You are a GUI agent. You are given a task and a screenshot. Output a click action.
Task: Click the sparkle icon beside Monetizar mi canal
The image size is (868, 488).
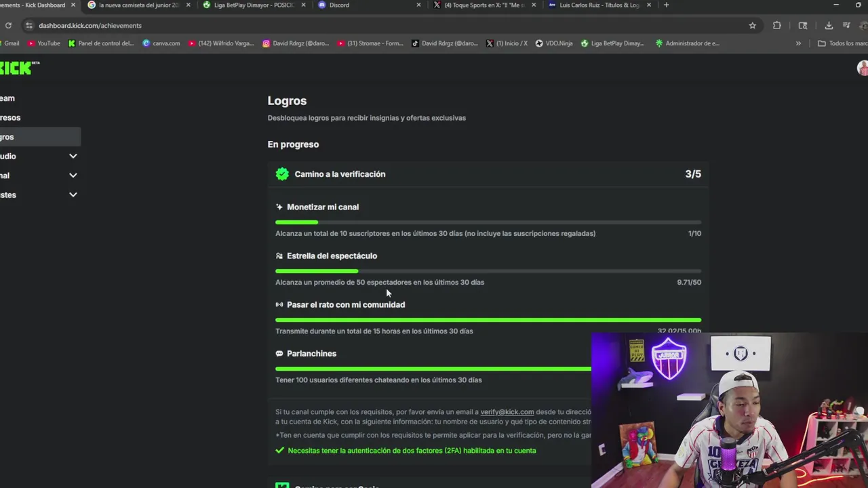click(279, 207)
